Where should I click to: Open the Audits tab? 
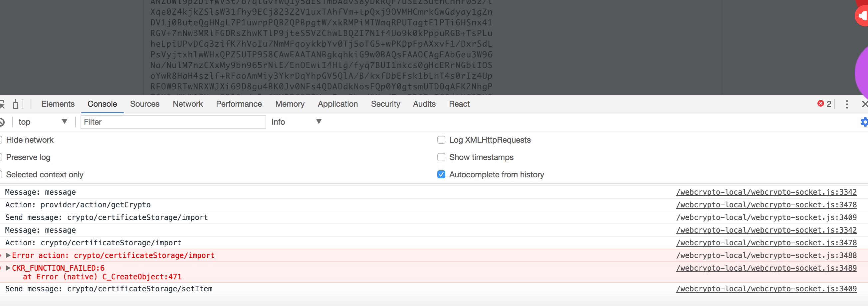click(x=424, y=104)
